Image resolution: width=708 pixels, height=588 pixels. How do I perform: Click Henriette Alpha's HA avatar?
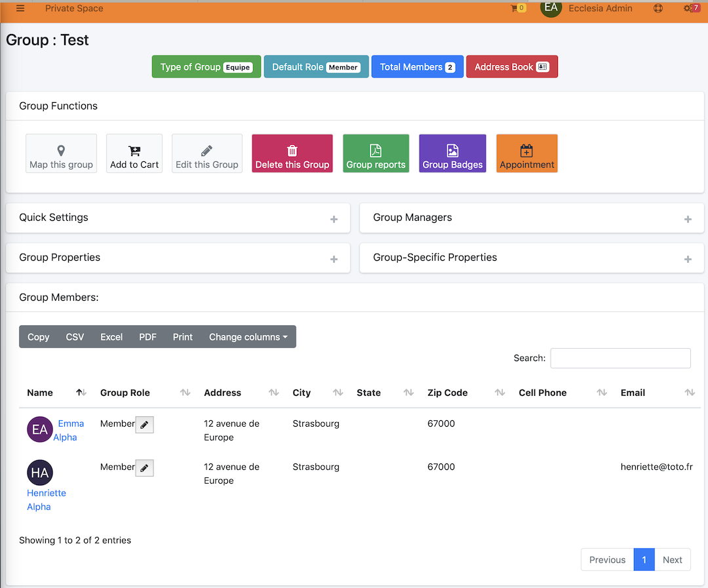click(x=40, y=473)
